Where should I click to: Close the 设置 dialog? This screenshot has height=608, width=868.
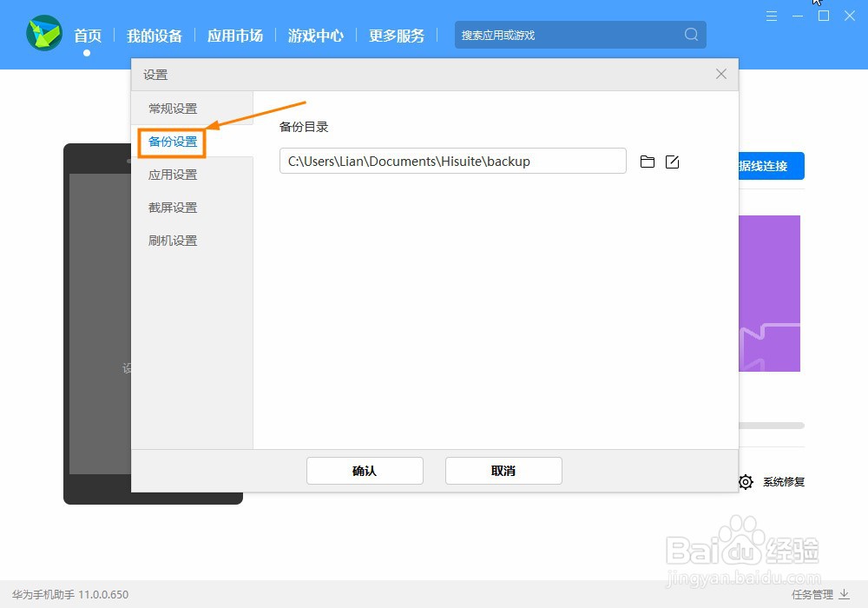point(720,74)
